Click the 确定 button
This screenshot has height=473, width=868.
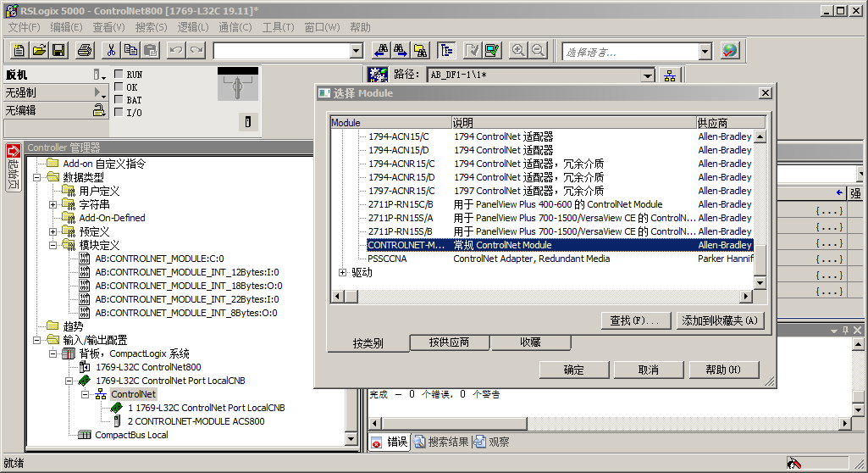coord(573,370)
